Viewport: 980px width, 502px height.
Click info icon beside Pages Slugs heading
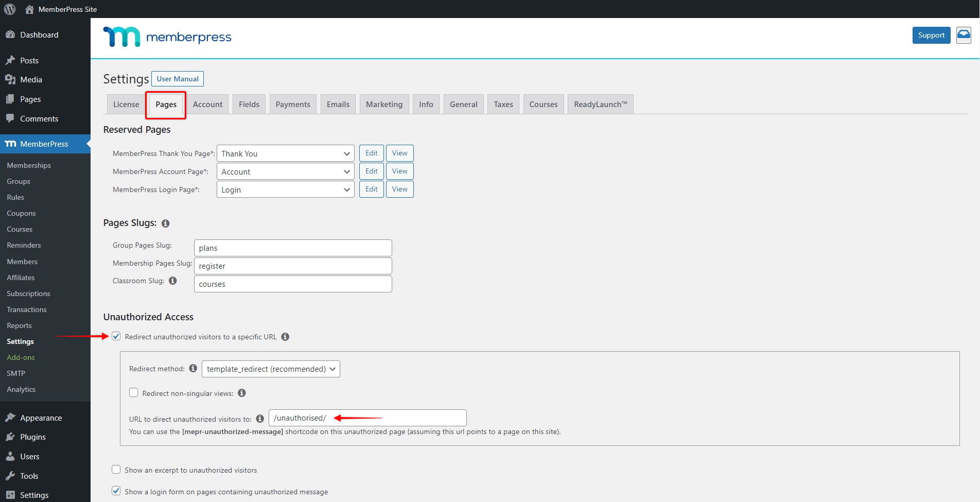click(x=165, y=223)
